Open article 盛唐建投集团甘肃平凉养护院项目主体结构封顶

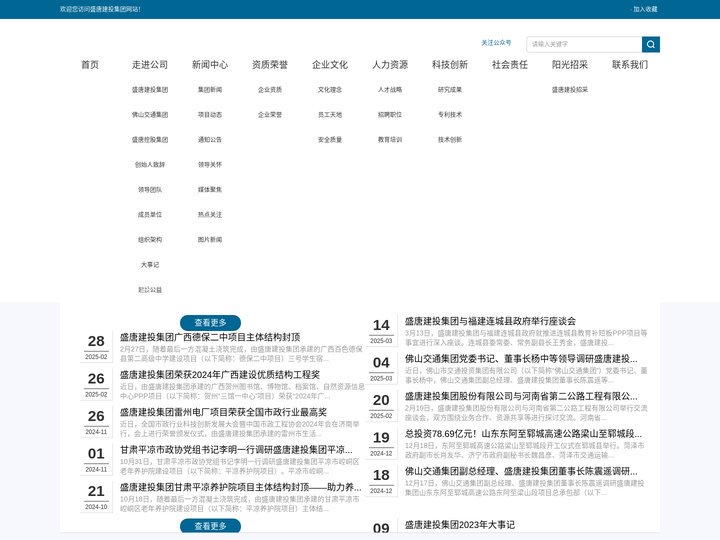click(241, 487)
